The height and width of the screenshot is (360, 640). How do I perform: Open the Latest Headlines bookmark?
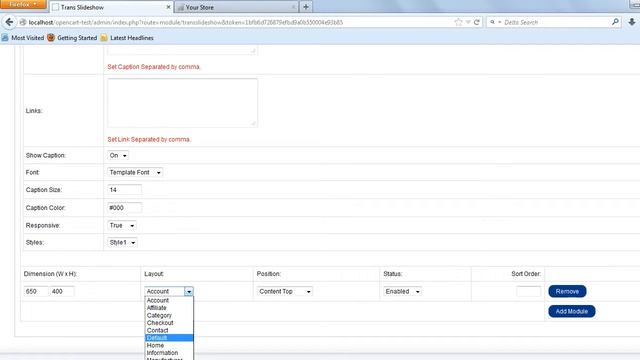coord(127,38)
